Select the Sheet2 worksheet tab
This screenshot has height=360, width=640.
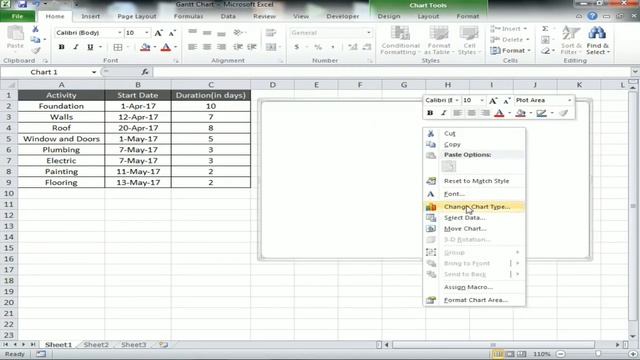(96, 345)
